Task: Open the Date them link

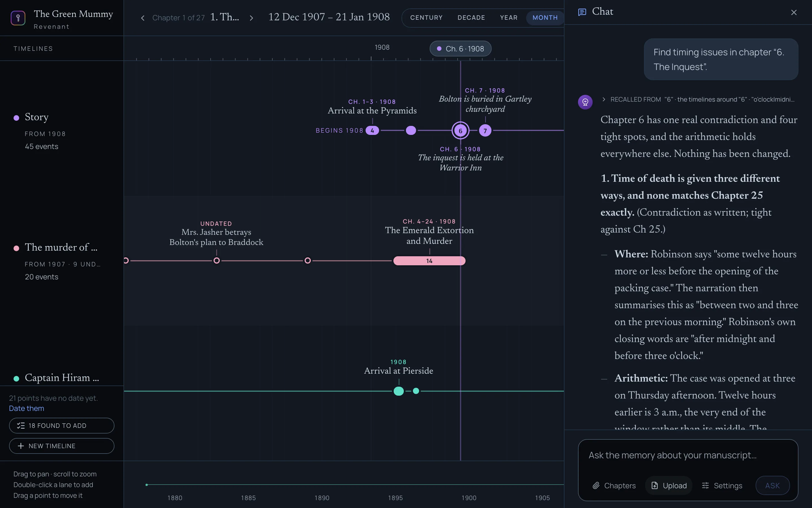Action: (27, 408)
